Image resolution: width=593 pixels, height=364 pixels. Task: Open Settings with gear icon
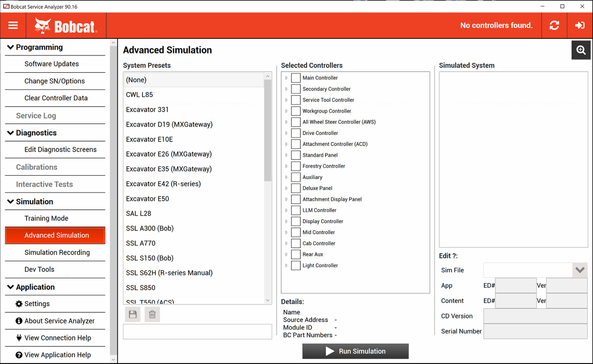click(x=55, y=304)
